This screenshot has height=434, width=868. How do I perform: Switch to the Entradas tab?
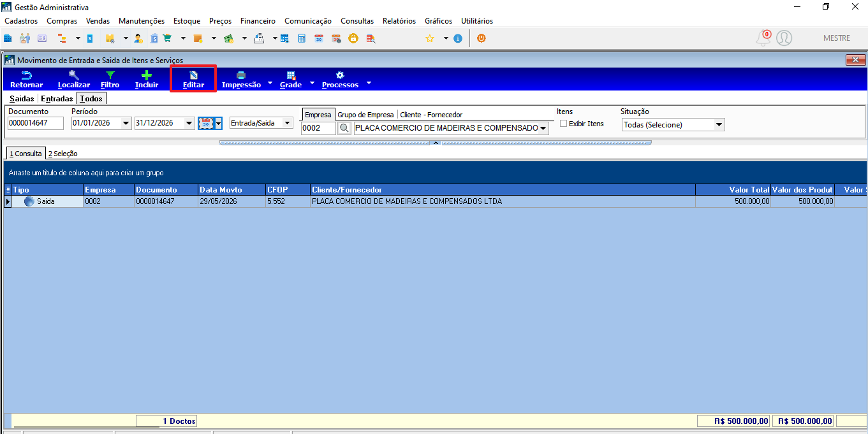(57, 99)
